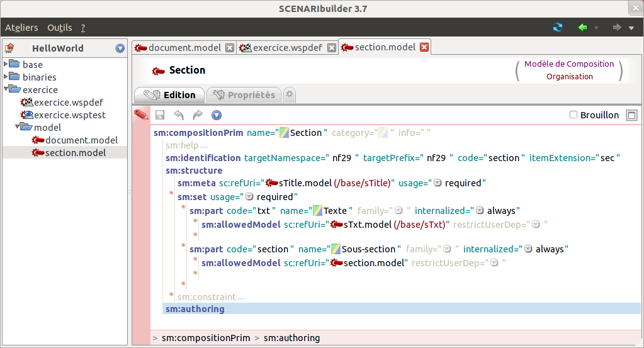Screen dimensions: 644x348
Task: Redo the last edit
Action: coord(198,115)
